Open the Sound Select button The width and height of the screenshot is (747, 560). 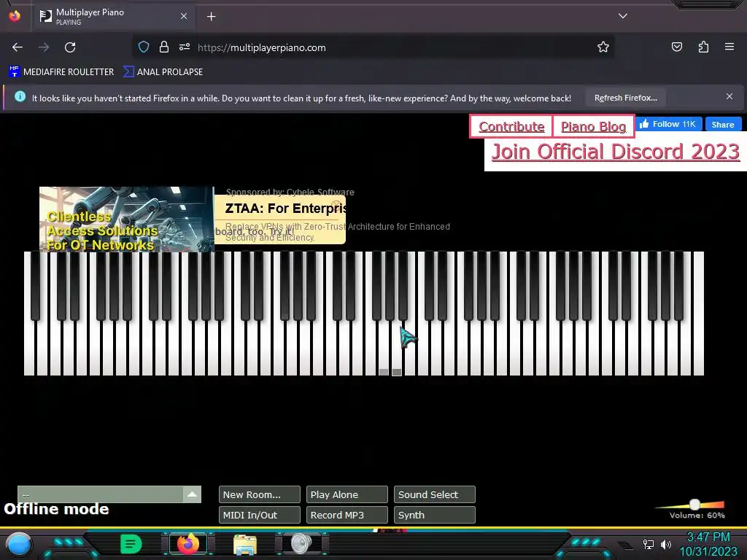pyautogui.click(x=435, y=495)
